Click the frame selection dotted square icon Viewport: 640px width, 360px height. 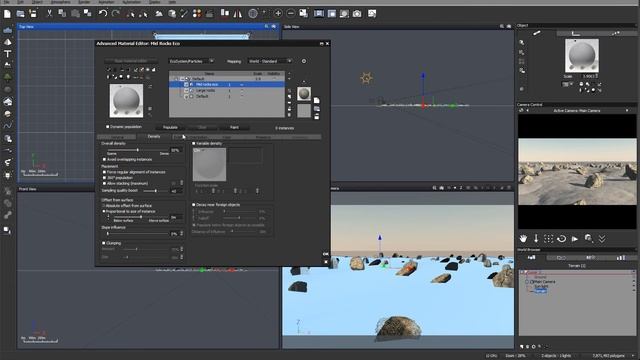549,238
